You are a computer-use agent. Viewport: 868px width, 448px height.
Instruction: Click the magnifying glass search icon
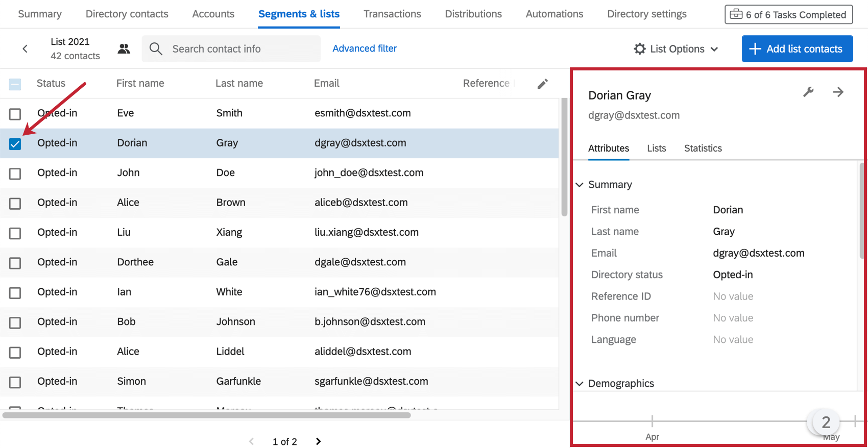(156, 49)
